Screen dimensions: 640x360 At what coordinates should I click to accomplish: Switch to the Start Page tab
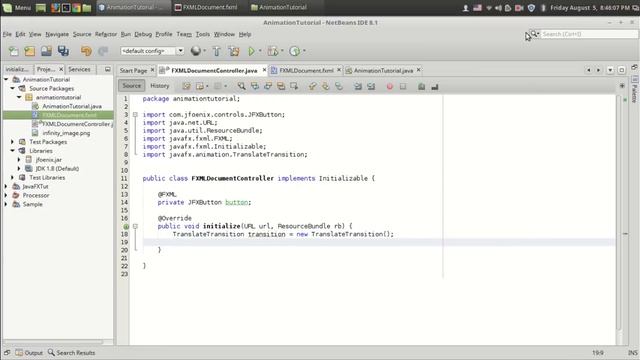[x=133, y=71]
